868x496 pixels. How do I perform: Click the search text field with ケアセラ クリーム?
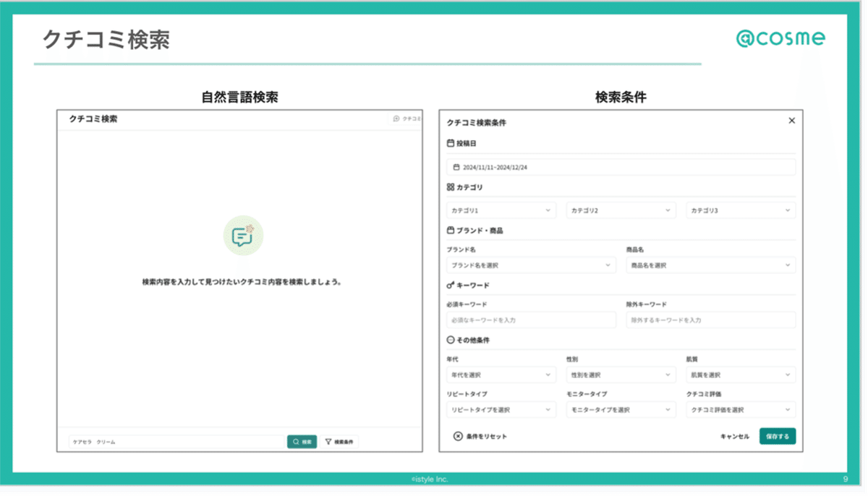point(176,442)
